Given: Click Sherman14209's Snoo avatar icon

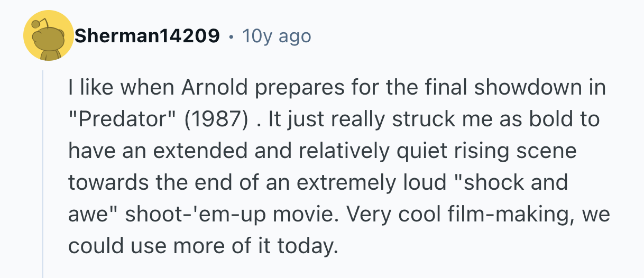Looking at the screenshot, I should coord(49,36).
